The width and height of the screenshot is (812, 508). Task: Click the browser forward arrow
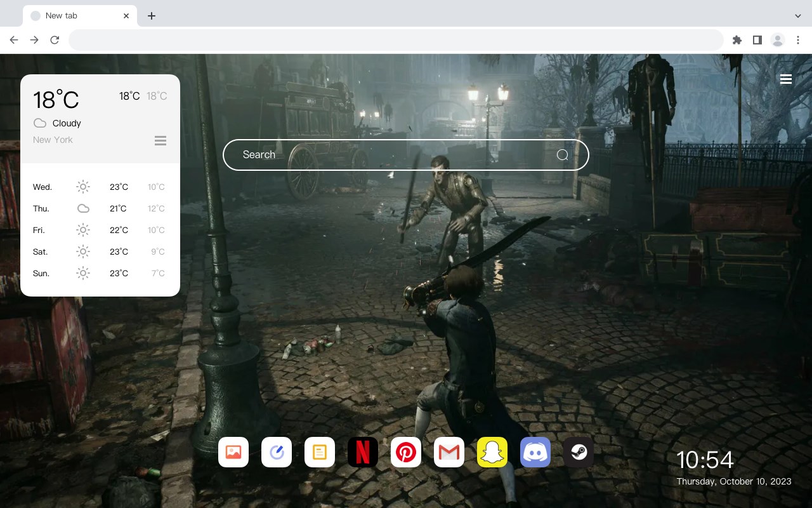pos(34,40)
